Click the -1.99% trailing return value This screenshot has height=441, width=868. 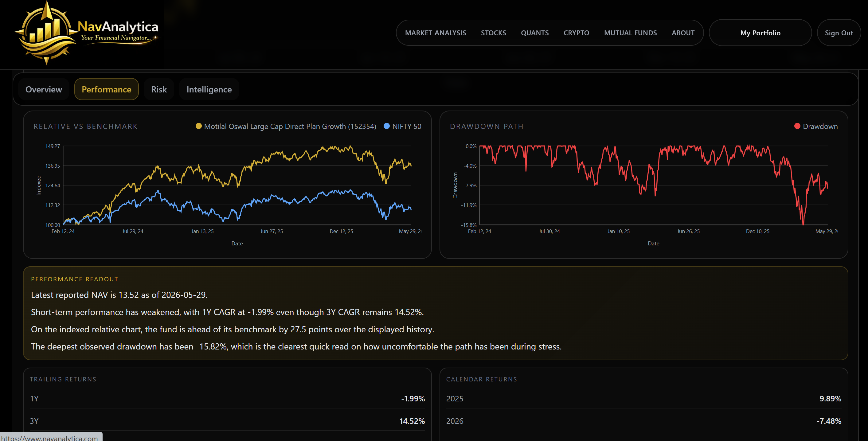pyautogui.click(x=413, y=399)
